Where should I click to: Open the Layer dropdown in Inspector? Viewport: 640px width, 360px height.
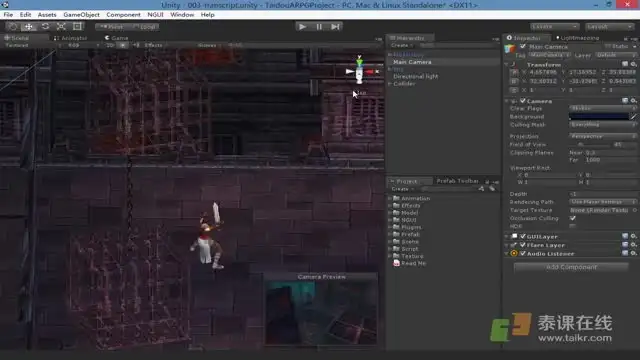click(616, 55)
